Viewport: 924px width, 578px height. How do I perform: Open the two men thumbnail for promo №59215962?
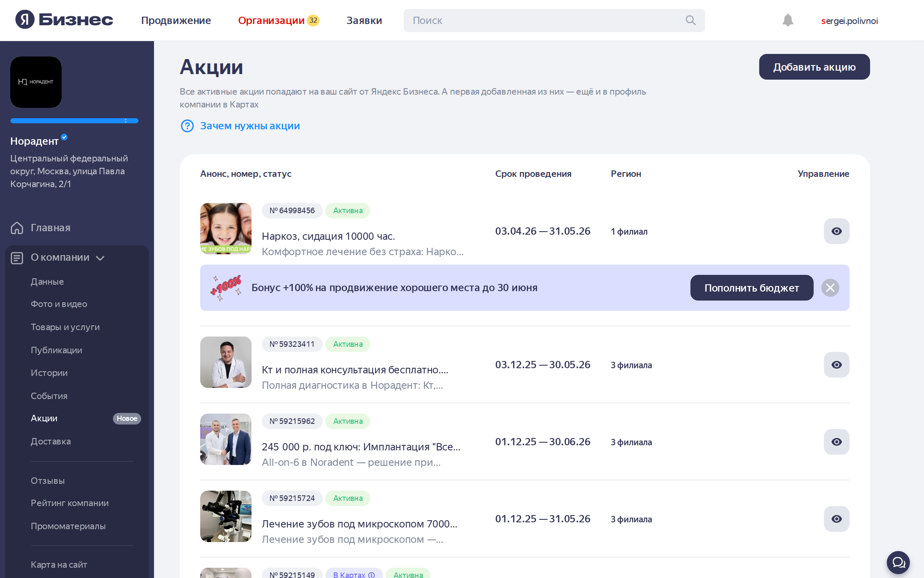click(x=226, y=439)
